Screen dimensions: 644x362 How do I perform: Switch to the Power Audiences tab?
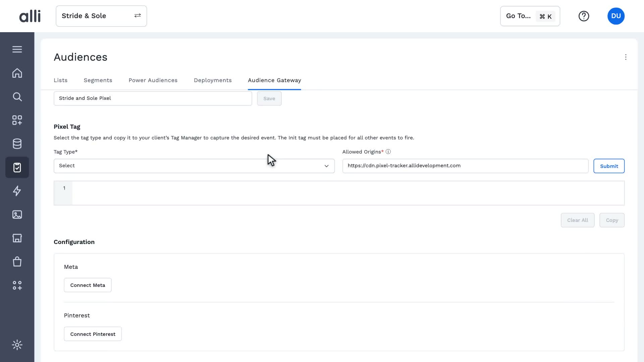(x=153, y=80)
